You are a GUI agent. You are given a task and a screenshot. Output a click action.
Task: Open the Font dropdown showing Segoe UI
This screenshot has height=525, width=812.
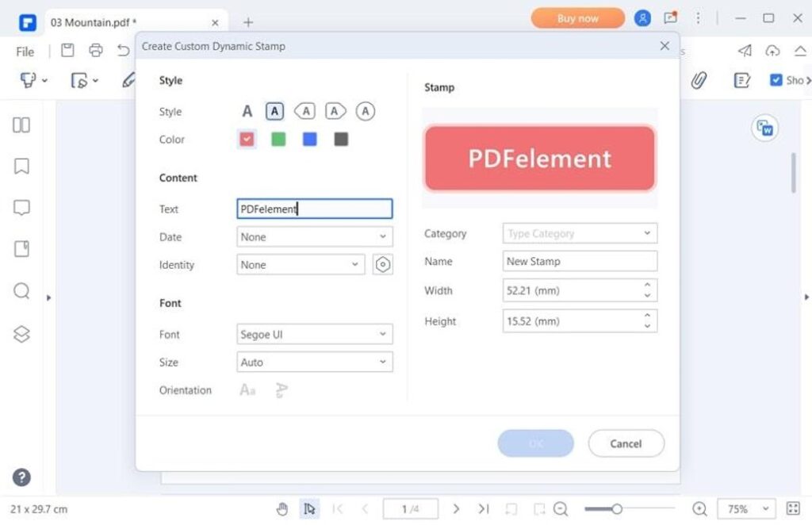[314, 335]
